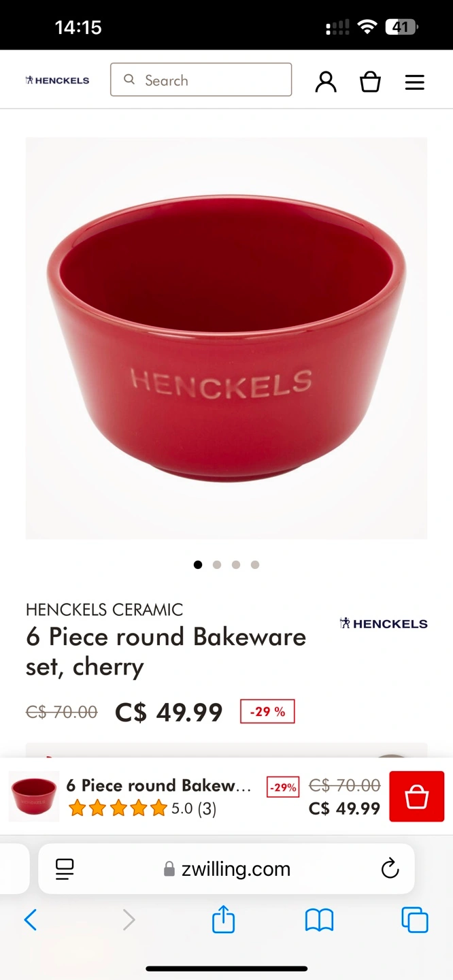Tap the Henckels brand logo beside title

pyautogui.click(x=384, y=623)
